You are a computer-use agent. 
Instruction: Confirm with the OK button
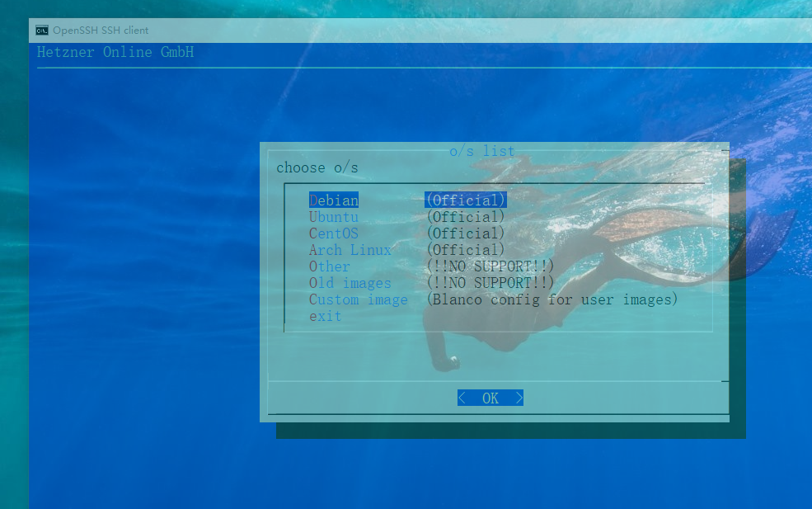tap(490, 398)
